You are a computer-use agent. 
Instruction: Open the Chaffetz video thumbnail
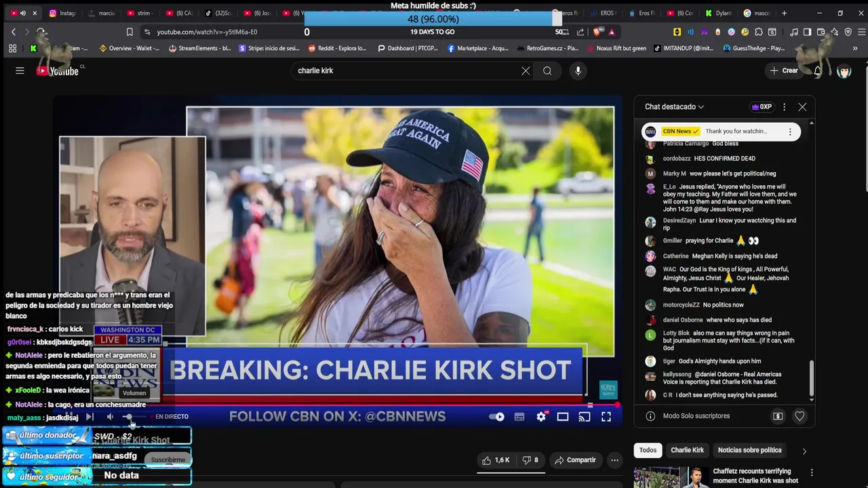671,477
